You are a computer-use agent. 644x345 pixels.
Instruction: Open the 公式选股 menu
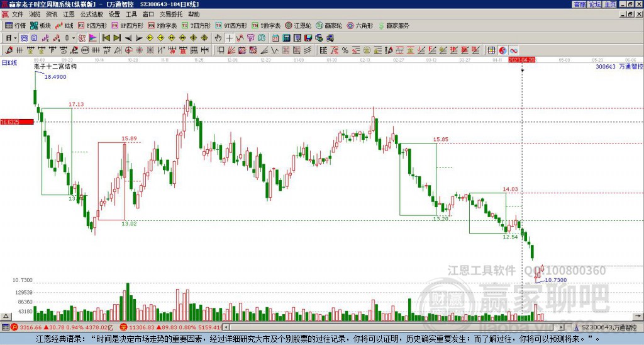coord(92,14)
